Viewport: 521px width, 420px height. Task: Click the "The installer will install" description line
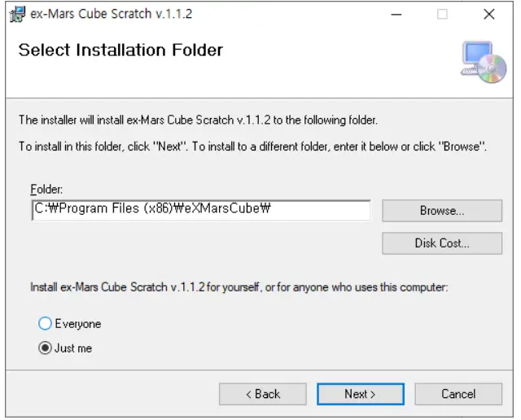tap(198, 120)
